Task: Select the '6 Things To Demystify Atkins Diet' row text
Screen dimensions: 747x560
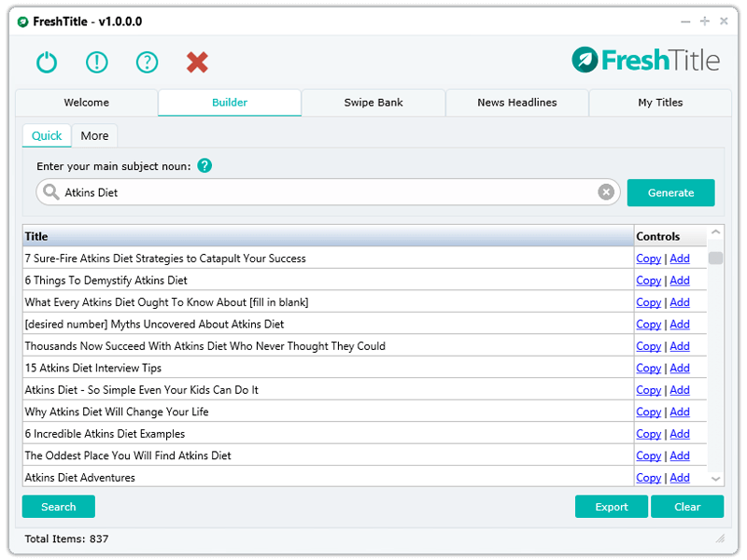Action: click(106, 281)
